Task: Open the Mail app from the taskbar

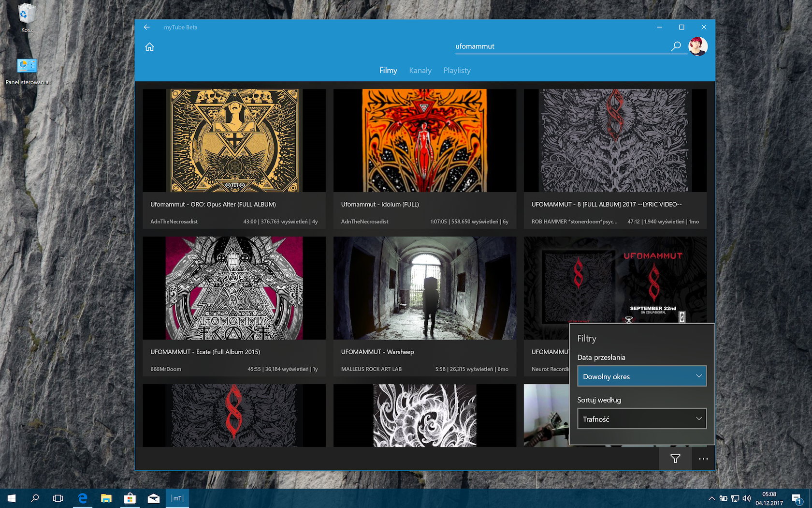Action: click(154, 498)
